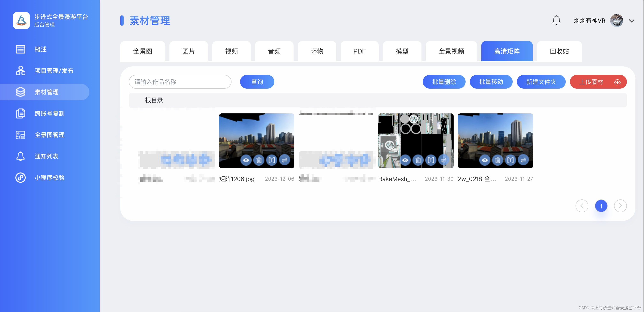Click rename icon on 2w_0218 thumbnail

tap(510, 160)
